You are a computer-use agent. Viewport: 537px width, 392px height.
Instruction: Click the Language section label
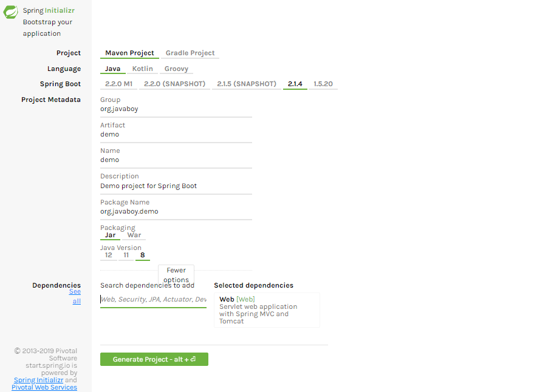coord(64,69)
